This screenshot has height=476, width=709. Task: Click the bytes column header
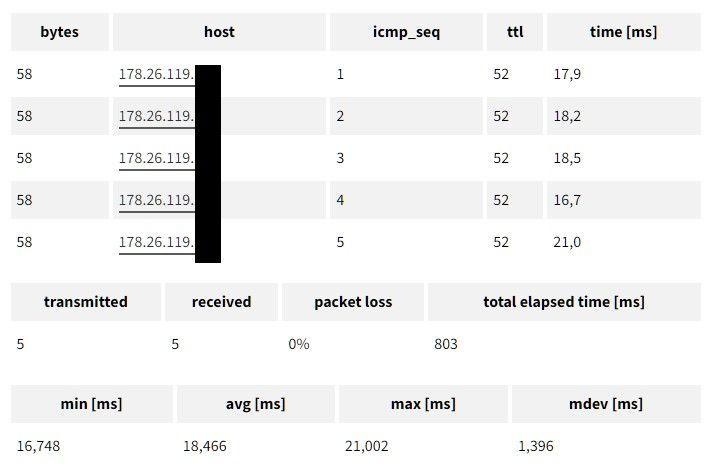pos(59,32)
